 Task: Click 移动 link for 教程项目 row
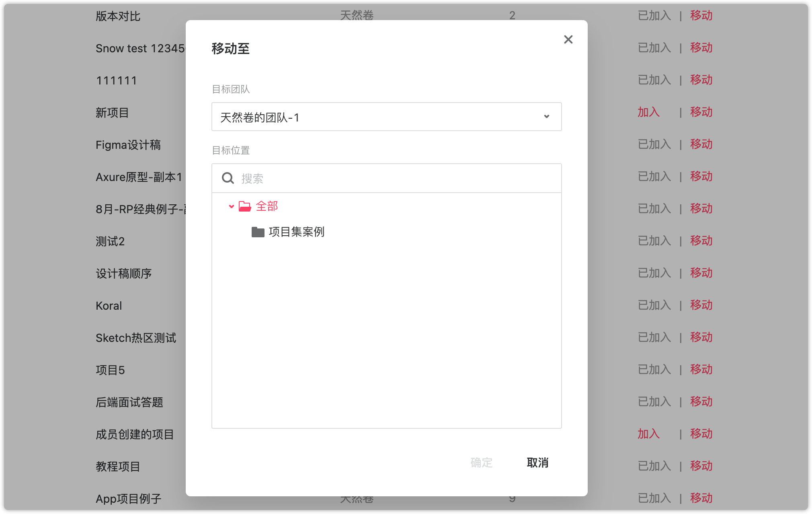[701, 466]
